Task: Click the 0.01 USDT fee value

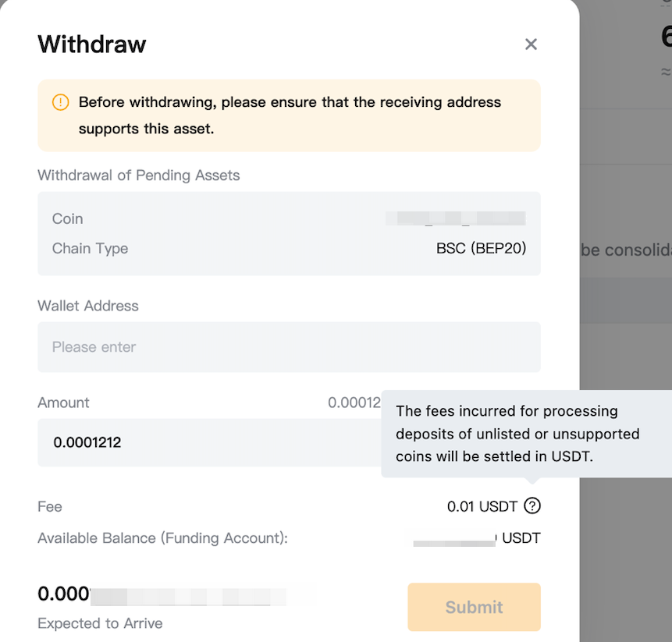Action: pos(482,506)
